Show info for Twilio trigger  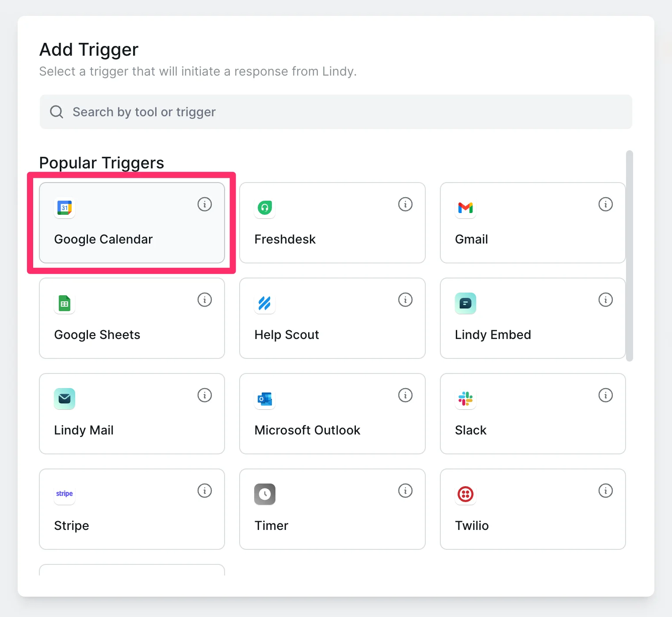[x=606, y=491]
